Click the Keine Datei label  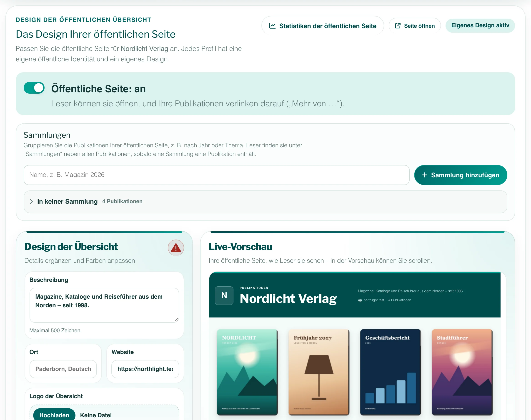(x=96, y=415)
